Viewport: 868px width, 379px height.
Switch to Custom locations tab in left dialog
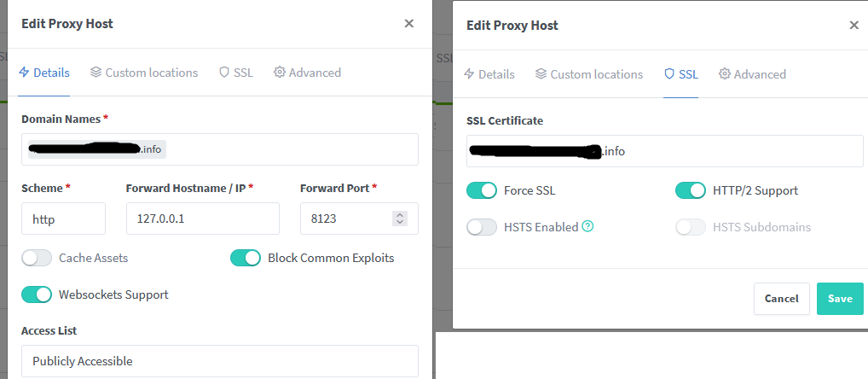[x=144, y=73]
